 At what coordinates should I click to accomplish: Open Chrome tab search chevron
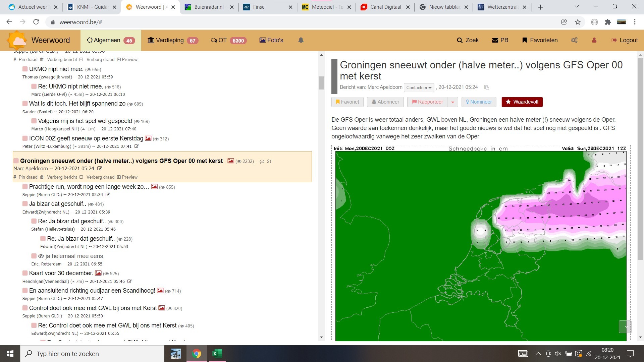point(577,7)
